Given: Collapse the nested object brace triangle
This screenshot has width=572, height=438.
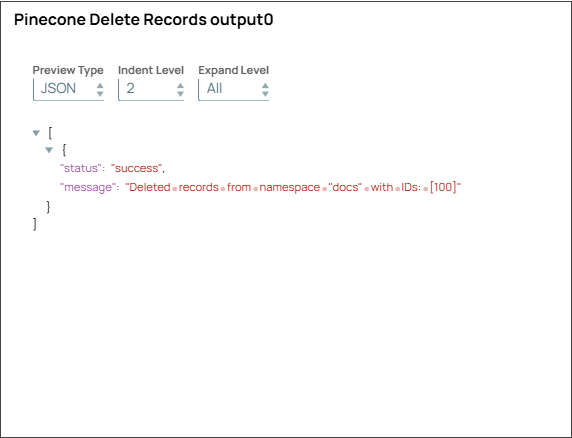Looking at the screenshot, I should point(49,150).
